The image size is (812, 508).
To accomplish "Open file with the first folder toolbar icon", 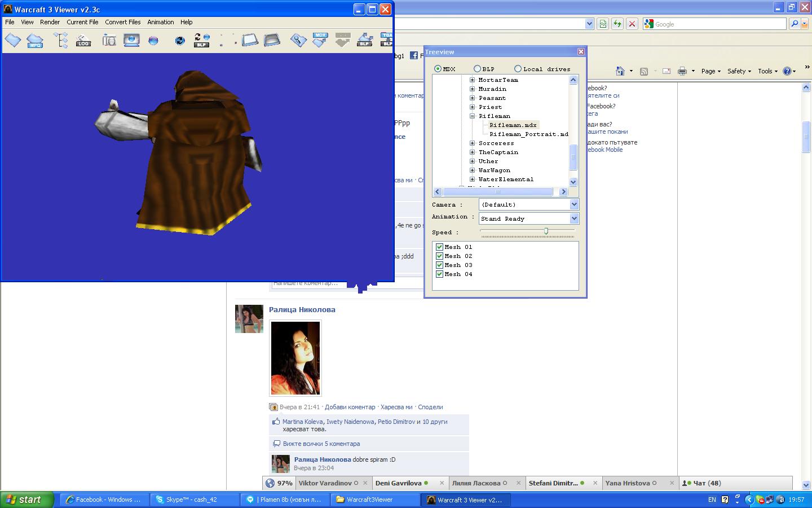I will pos(13,40).
